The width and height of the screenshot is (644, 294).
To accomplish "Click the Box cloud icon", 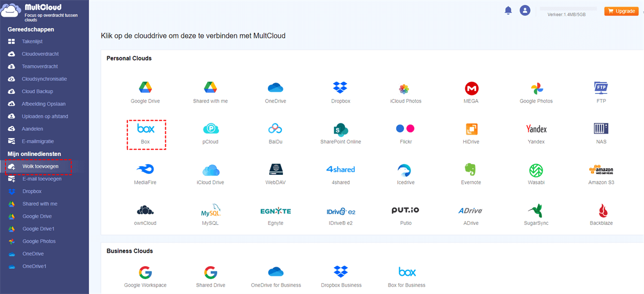I will pyautogui.click(x=145, y=129).
